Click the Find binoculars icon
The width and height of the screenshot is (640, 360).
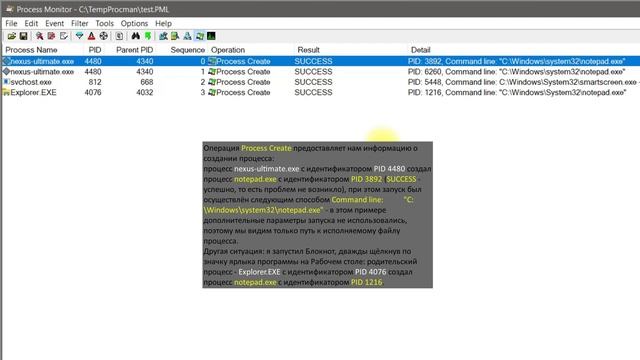(136, 36)
